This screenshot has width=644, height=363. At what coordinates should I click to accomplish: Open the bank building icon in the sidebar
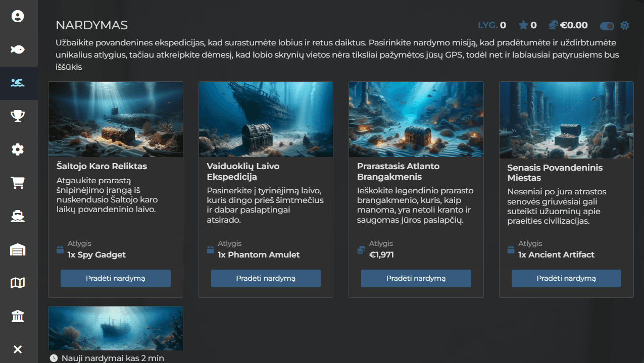pos(18,317)
